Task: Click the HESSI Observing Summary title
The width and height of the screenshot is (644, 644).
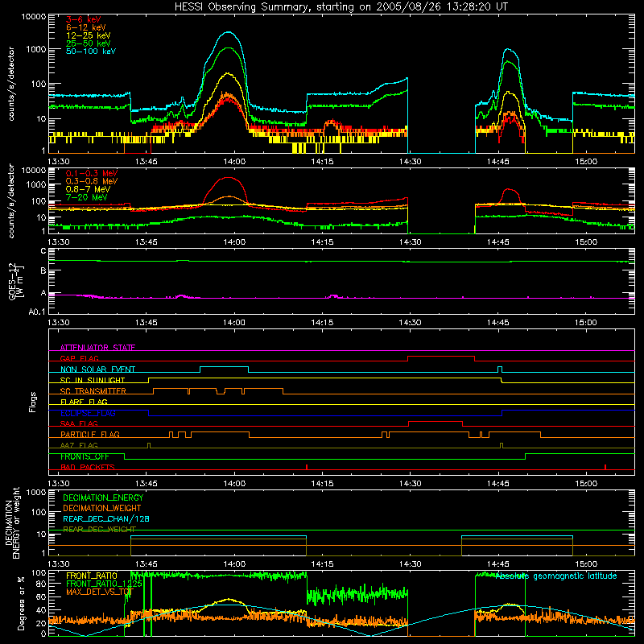Action: click(x=341, y=6)
